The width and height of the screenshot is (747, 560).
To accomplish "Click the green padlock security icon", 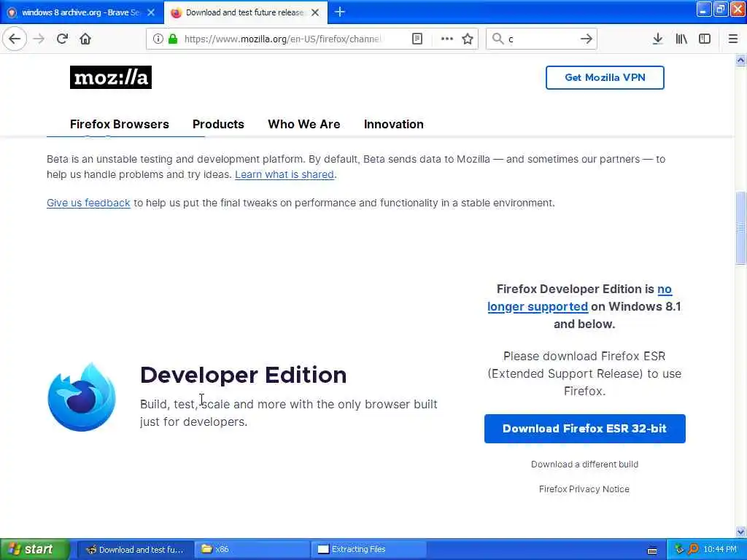I will click(173, 39).
